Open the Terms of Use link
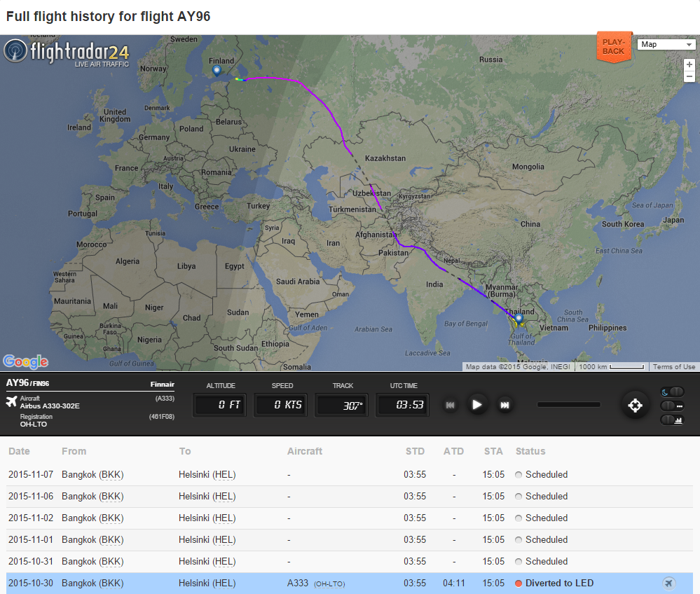The image size is (700, 594). click(x=673, y=367)
